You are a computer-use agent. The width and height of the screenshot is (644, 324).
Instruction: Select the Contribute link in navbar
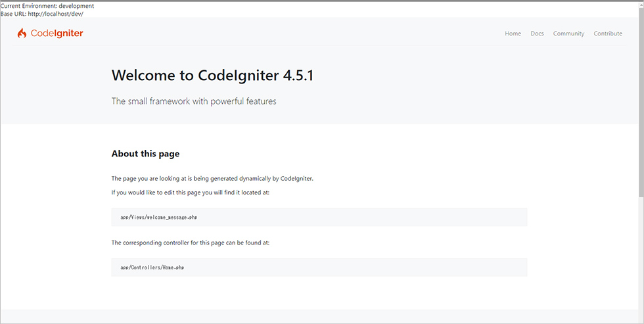pos(608,34)
